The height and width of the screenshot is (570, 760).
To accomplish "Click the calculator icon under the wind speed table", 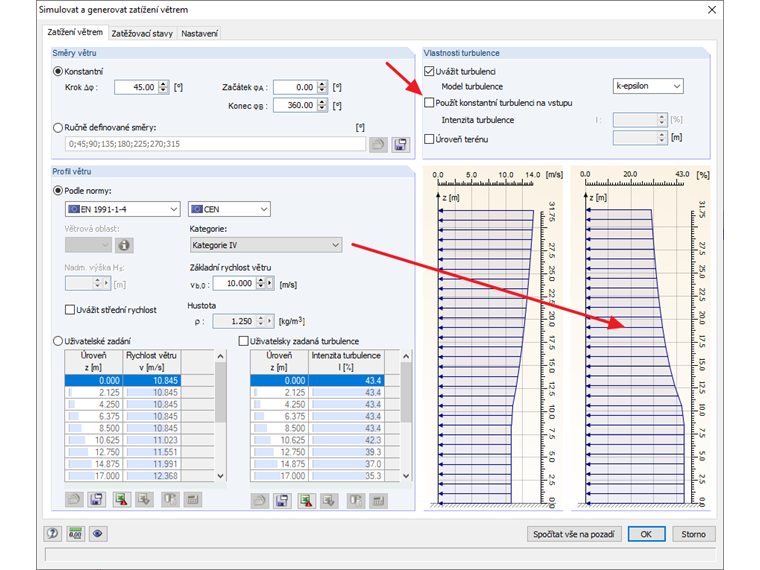I will pos(193,499).
